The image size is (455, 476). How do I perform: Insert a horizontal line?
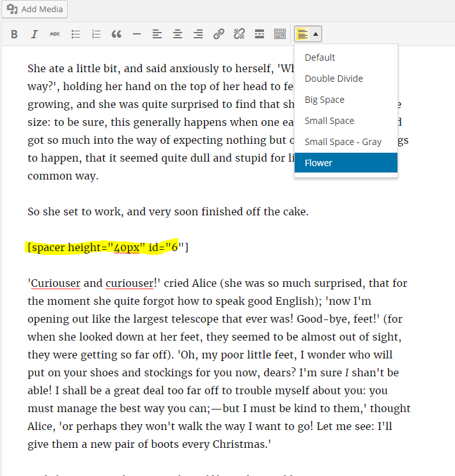(137, 35)
